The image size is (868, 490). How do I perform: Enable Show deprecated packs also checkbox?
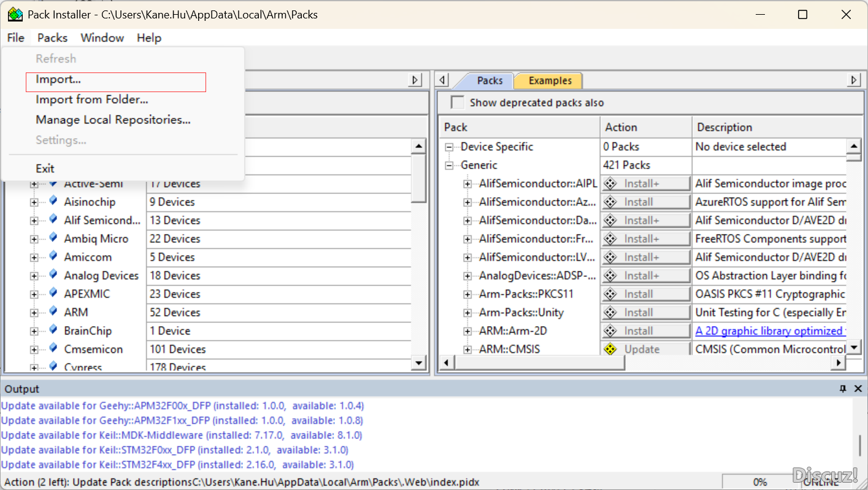tap(458, 103)
